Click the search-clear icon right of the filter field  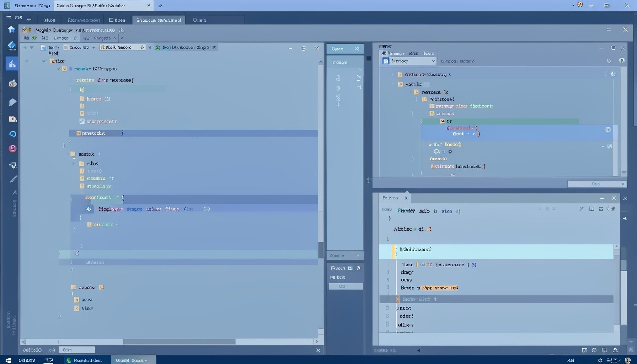pyautogui.click(x=609, y=61)
